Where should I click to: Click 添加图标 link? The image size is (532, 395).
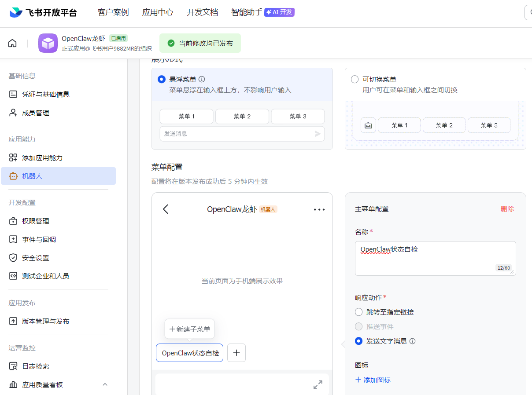click(373, 380)
